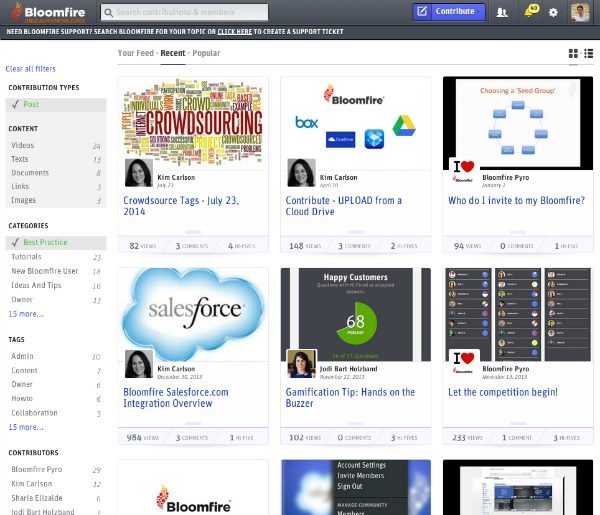Open Contribute - UPLOAD from a Cloud Drive
Viewport: 600px width, 515px height.
[x=344, y=206]
